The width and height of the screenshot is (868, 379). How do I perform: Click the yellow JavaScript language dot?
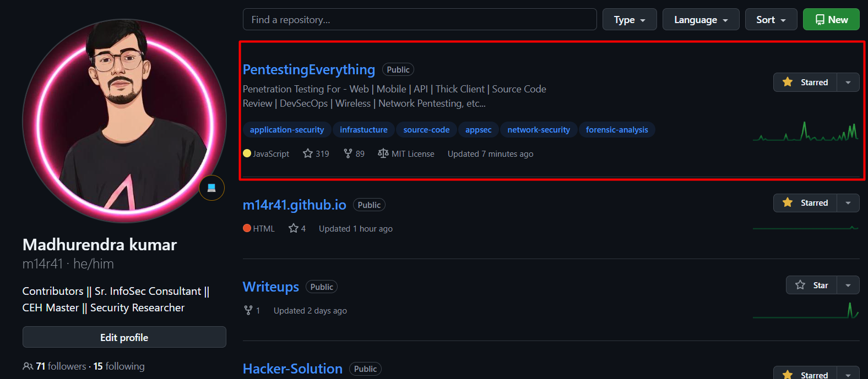coord(247,153)
